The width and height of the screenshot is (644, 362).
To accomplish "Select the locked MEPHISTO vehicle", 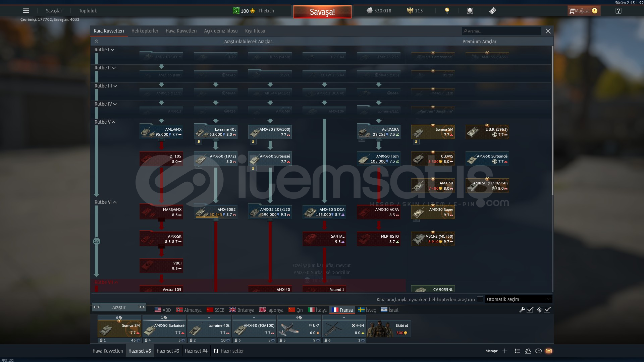I will (x=379, y=239).
